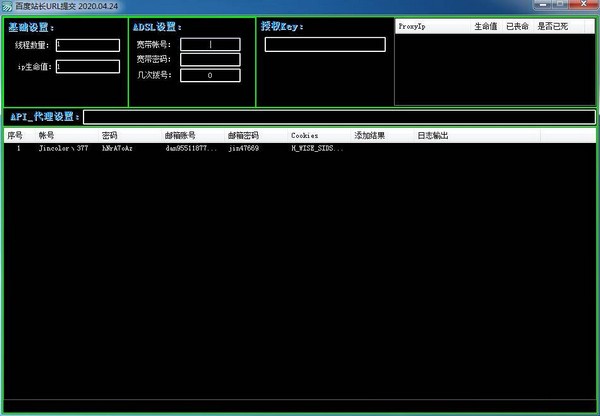
Task: Click the API_代理设置 text field
Action: [338, 118]
